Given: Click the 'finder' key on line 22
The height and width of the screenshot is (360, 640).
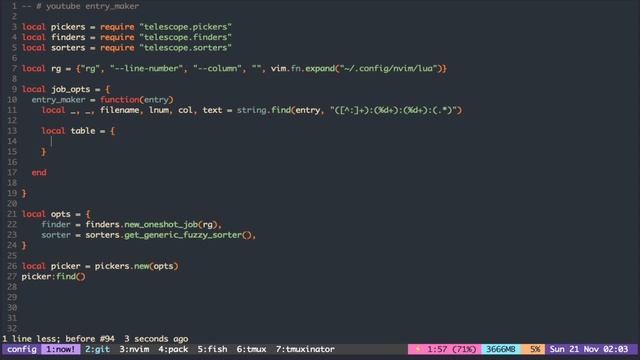Looking at the screenshot, I should (56, 224).
